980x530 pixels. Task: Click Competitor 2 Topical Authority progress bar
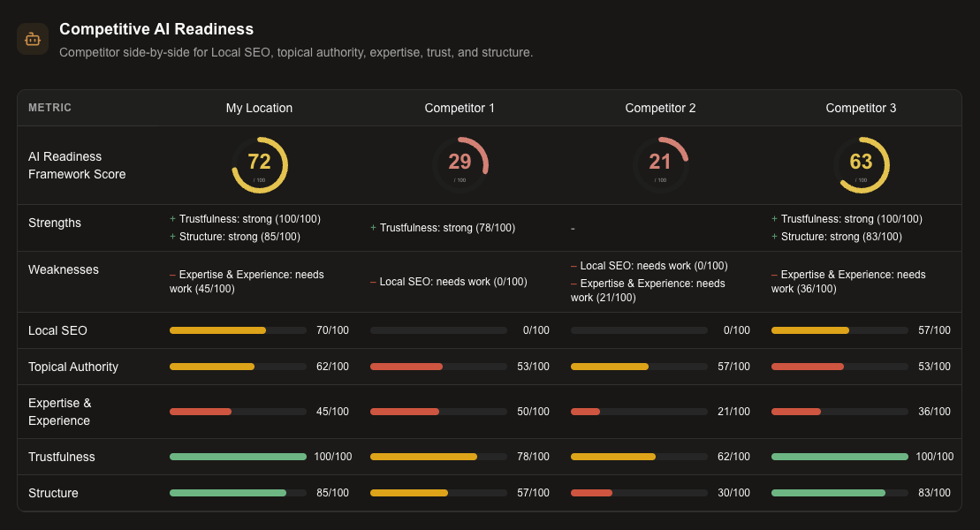point(640,367)
